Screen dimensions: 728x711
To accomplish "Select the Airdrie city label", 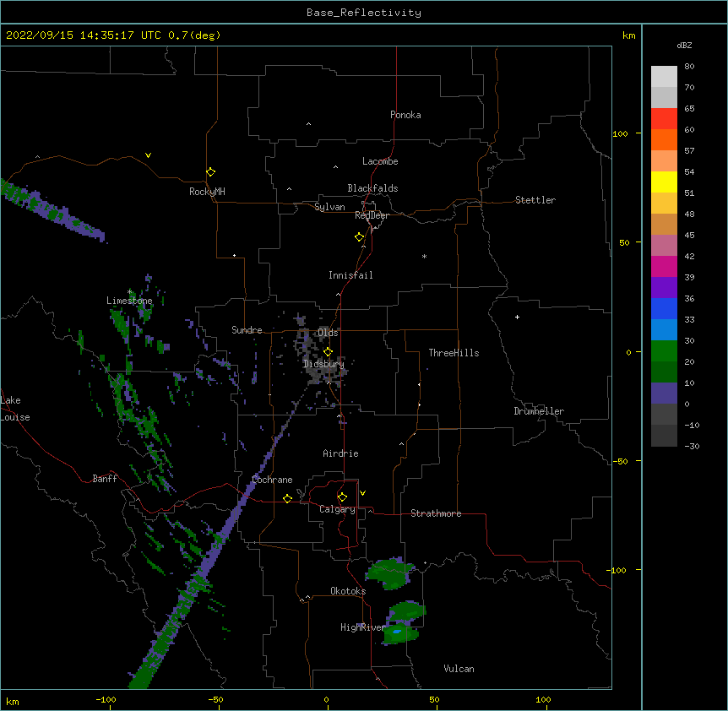I will click(x=341, y=453).
